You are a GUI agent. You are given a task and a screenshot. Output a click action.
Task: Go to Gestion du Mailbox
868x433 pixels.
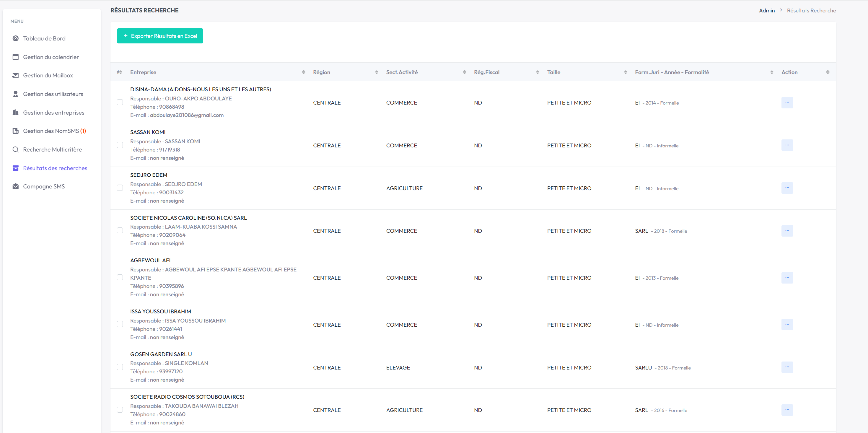coord(48,76)
